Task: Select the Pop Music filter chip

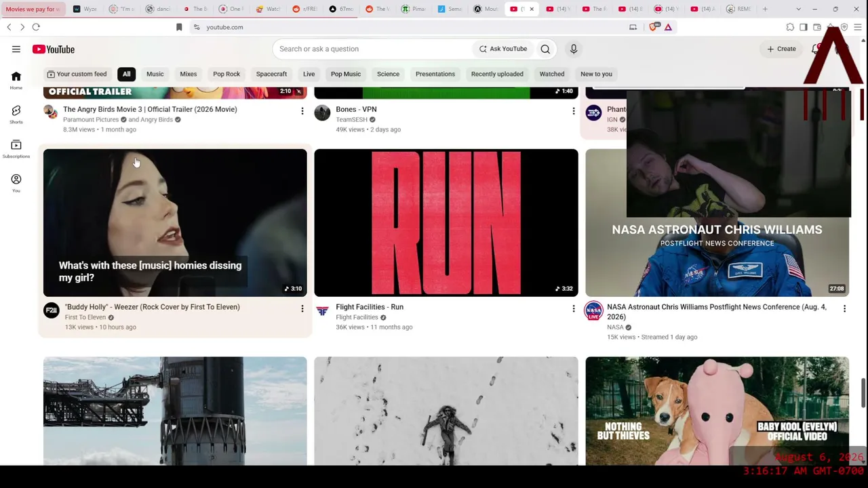Action: pos(346,74)
